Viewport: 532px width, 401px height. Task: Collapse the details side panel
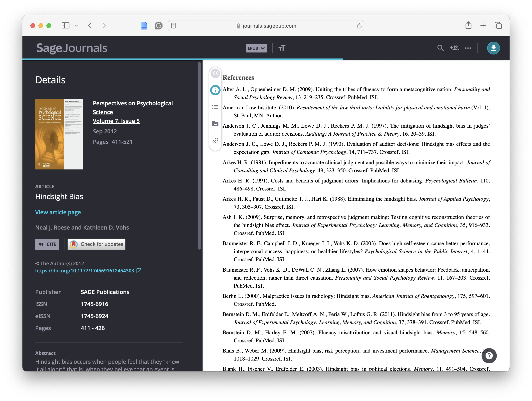[215, 73]
